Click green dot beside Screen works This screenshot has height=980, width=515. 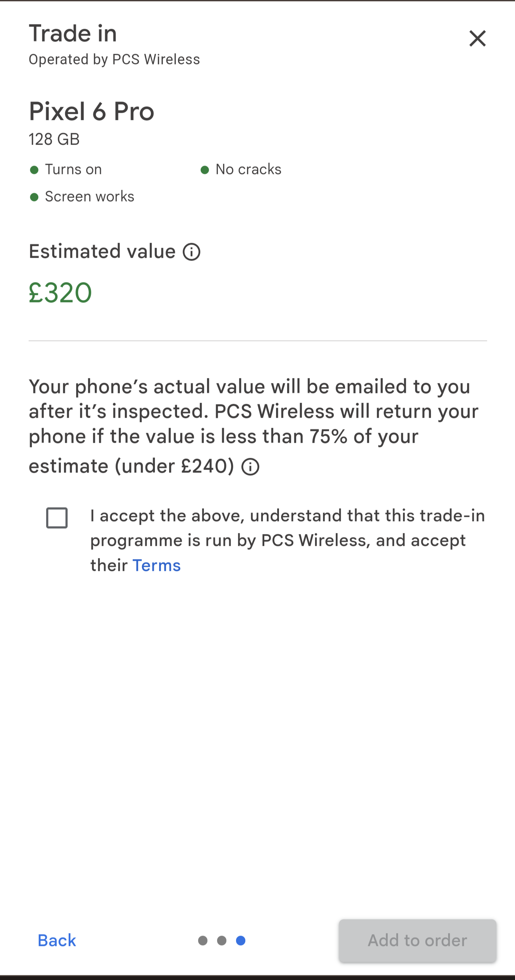(34, 197)
